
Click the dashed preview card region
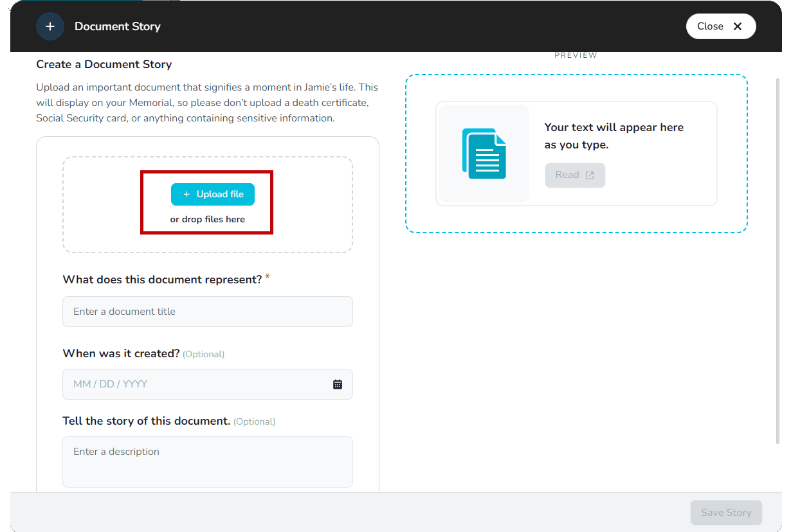click(x=576, y=153)
